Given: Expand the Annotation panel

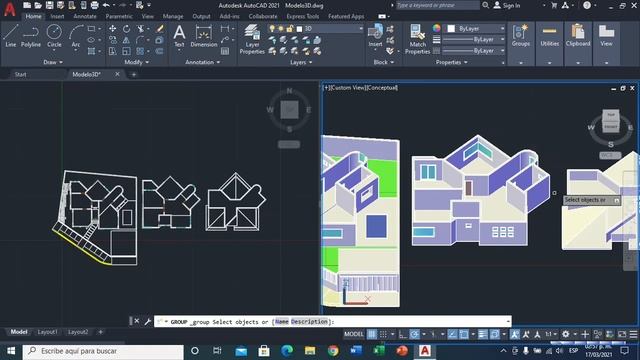Looking at the screenshot, I should (203, 62).
